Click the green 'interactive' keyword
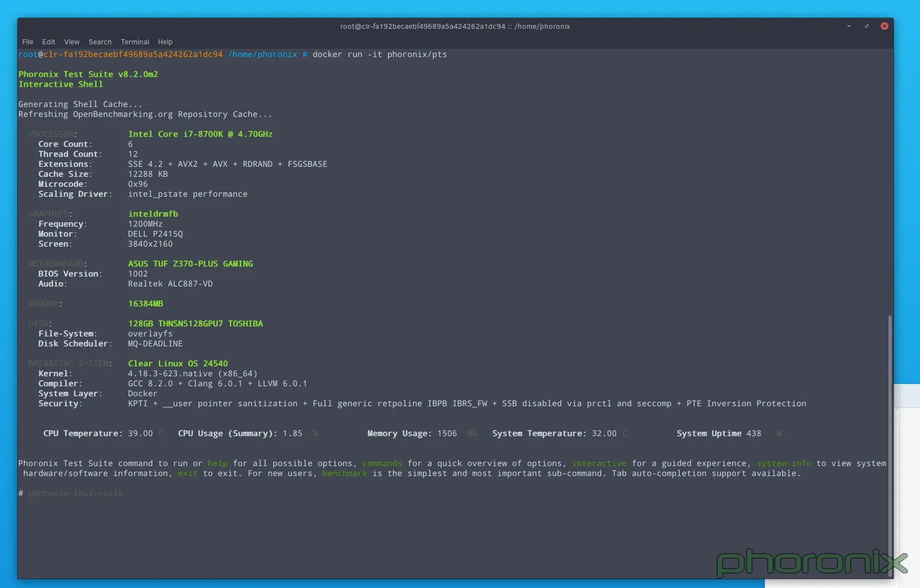 click(599, 463)
